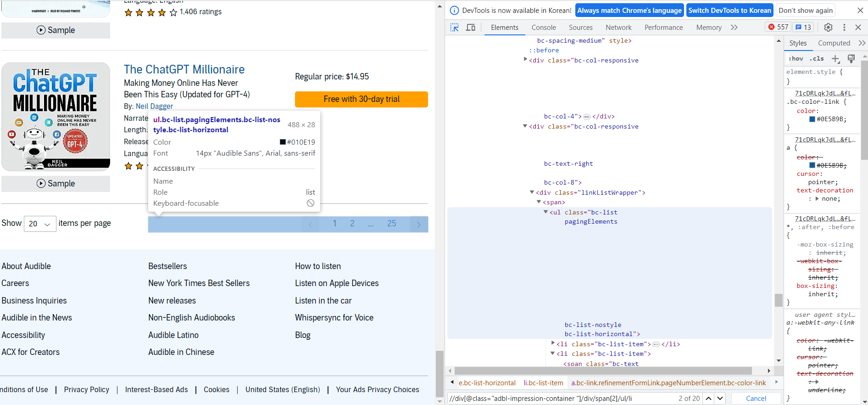Toggle the device toolbar icon in DevTools
This screenshot has width=868, height=405.
[x=471, y=28]
